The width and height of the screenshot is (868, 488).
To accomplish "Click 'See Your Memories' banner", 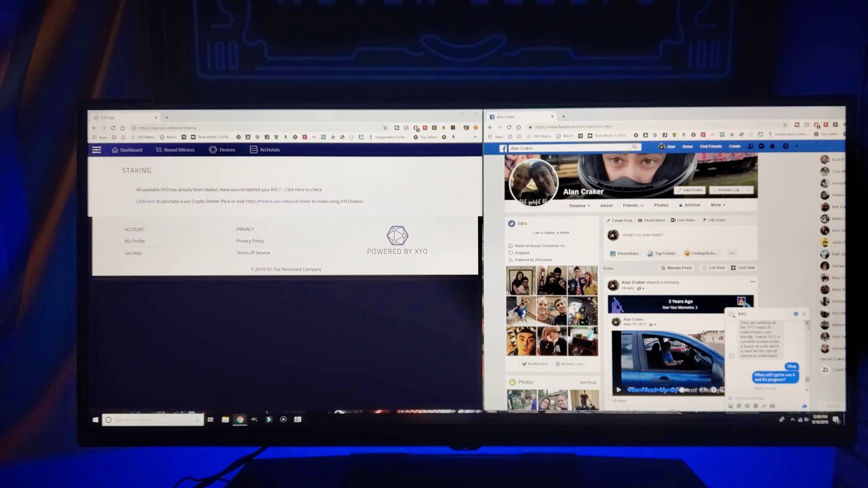I will (x=680, y=308).
